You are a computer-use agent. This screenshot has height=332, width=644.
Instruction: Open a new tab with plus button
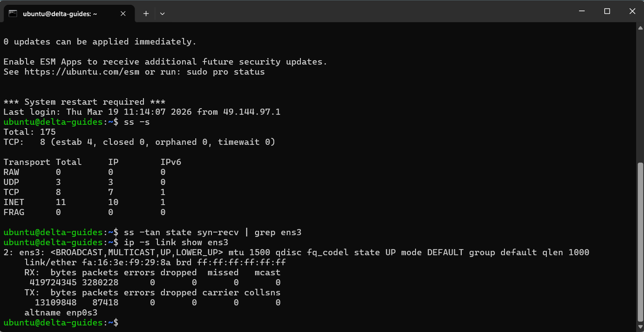[x=146, y=14]
